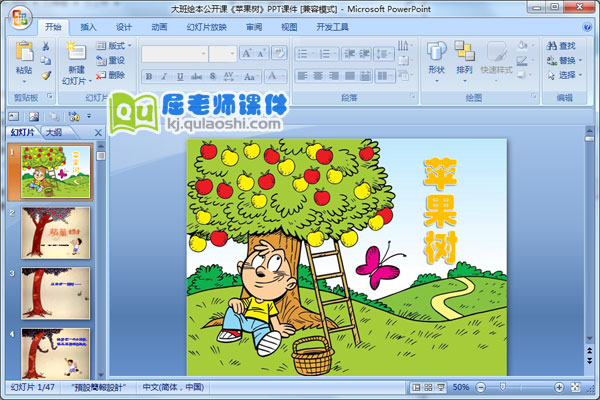The height and width of the screenshot is (400, 600).
Task: Switch to Normal view in status bar
Action: (416, 387)
